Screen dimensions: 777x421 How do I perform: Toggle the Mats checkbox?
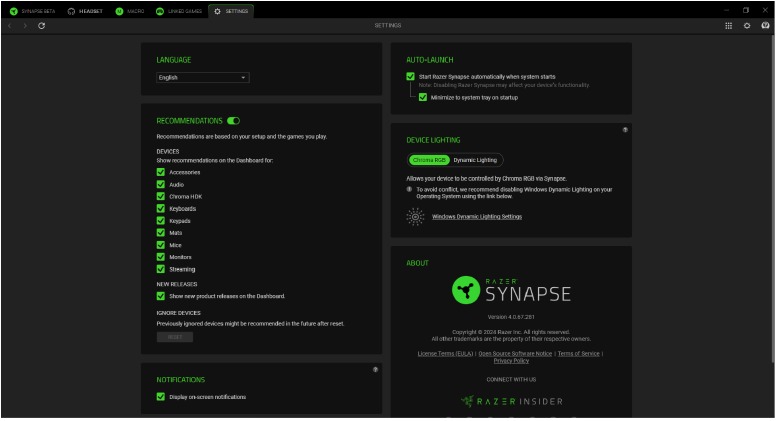click(161, 233)
